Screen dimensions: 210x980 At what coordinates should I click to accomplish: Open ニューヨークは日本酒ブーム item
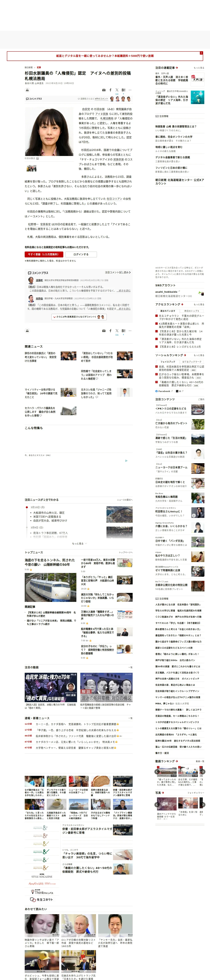pos(171,467)
